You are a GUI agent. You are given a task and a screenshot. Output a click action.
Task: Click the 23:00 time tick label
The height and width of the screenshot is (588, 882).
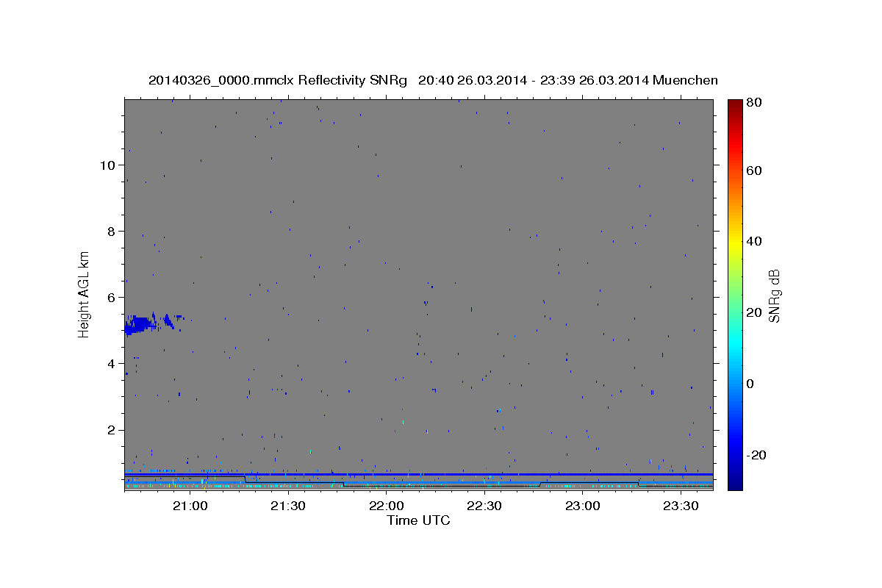coord(583,506)
